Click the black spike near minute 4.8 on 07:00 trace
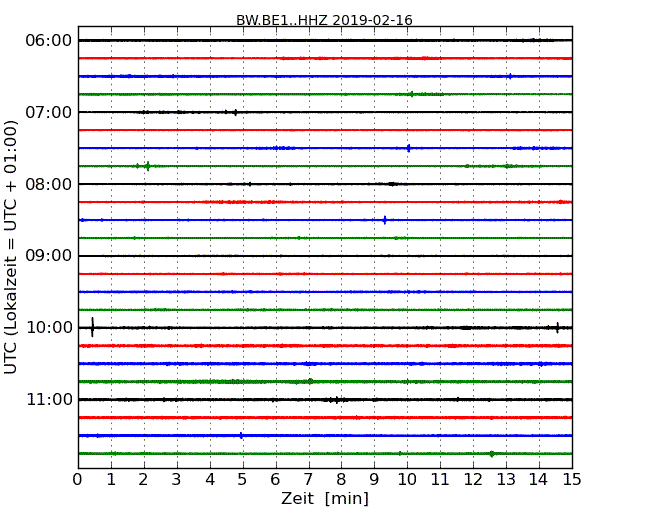 [x=235, y=112]
